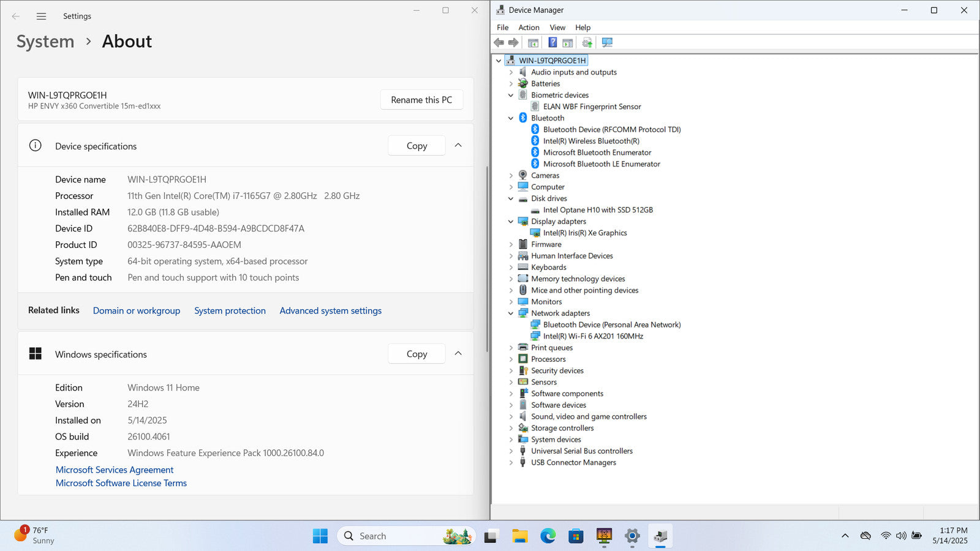Open the Settings hamburger navigation menu
This screenshot has height=551, width=980.
click(x=41, y=17)
